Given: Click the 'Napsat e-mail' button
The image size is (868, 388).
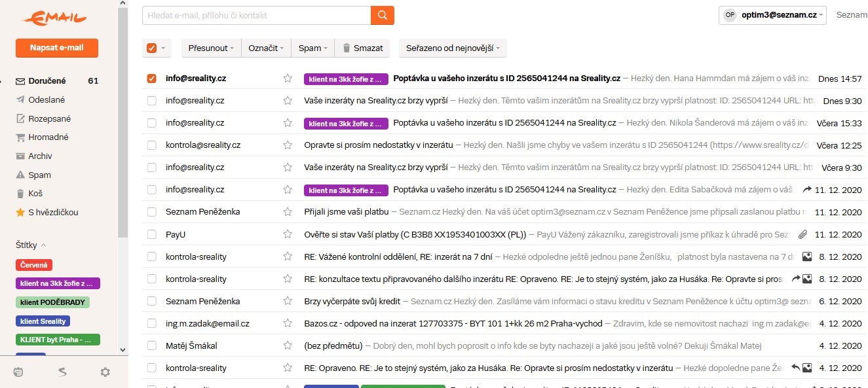Looking at the screenshot, I should coord(57,48).
